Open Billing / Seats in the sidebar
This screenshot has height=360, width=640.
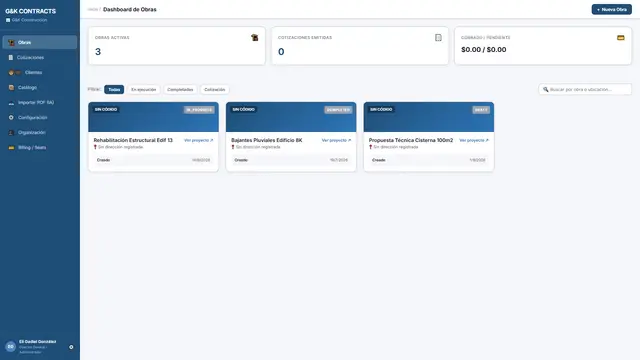[40, 147]
